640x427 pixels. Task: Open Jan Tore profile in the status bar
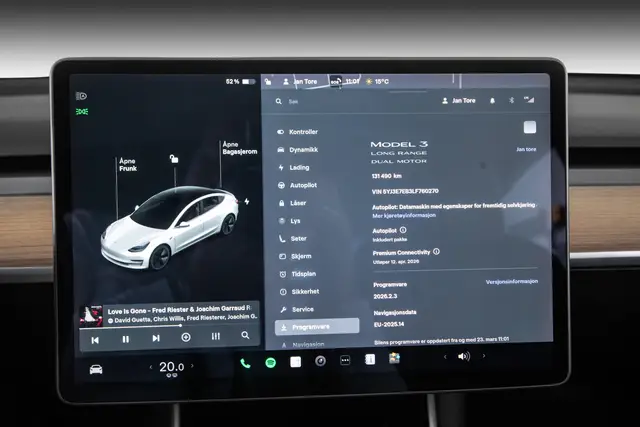tap(300, 82)
